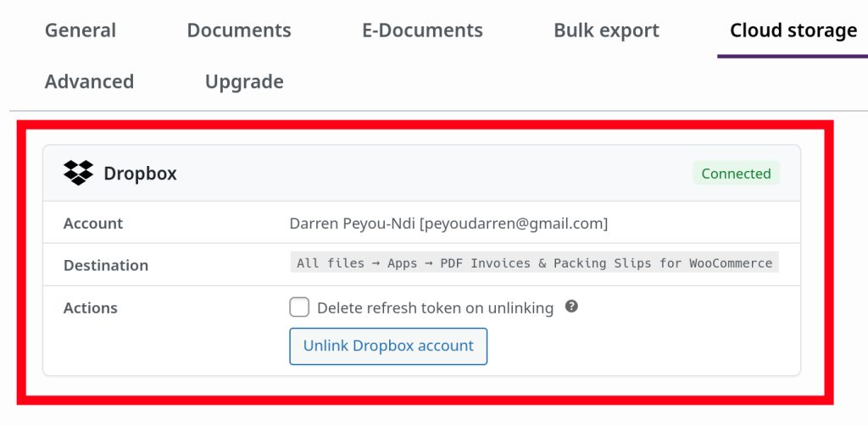Screen dimensions: 868x426
Task: Switch to the Documents tab
Action: 239,30
